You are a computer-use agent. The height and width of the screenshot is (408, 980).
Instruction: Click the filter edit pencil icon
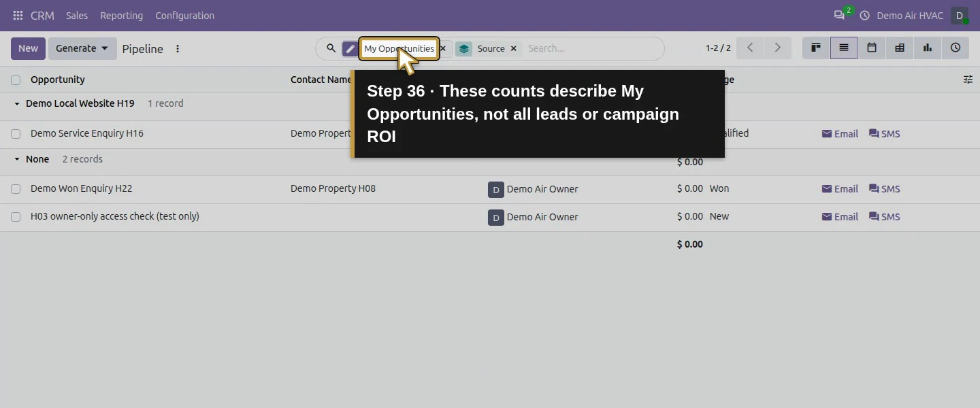point(350,49)
